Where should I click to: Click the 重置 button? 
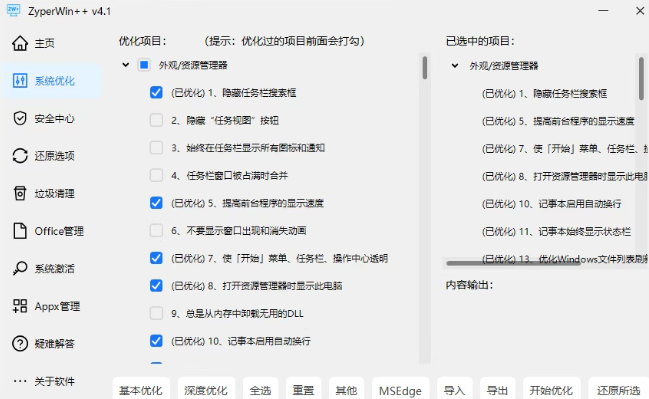[x=303, y=389]
